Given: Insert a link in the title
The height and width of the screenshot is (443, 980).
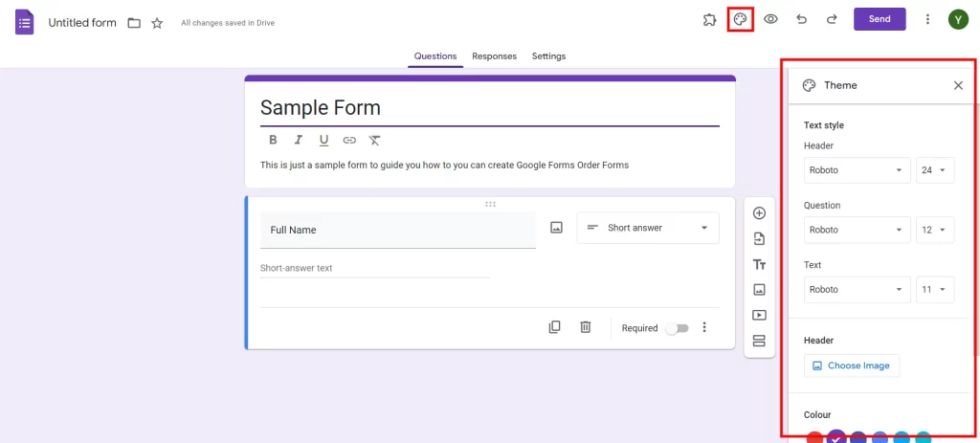Looking at the screenshot, I should 349,140.
